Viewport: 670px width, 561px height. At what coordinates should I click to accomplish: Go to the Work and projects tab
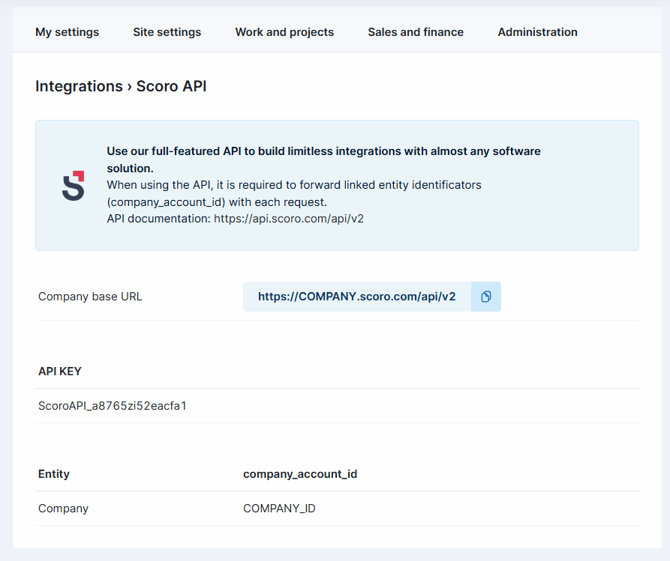(284, 32)
